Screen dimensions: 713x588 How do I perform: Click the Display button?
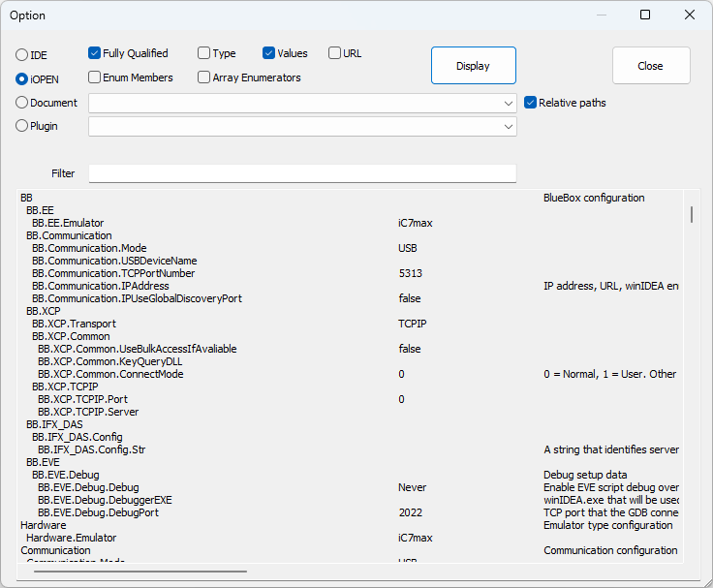[473, 66]
